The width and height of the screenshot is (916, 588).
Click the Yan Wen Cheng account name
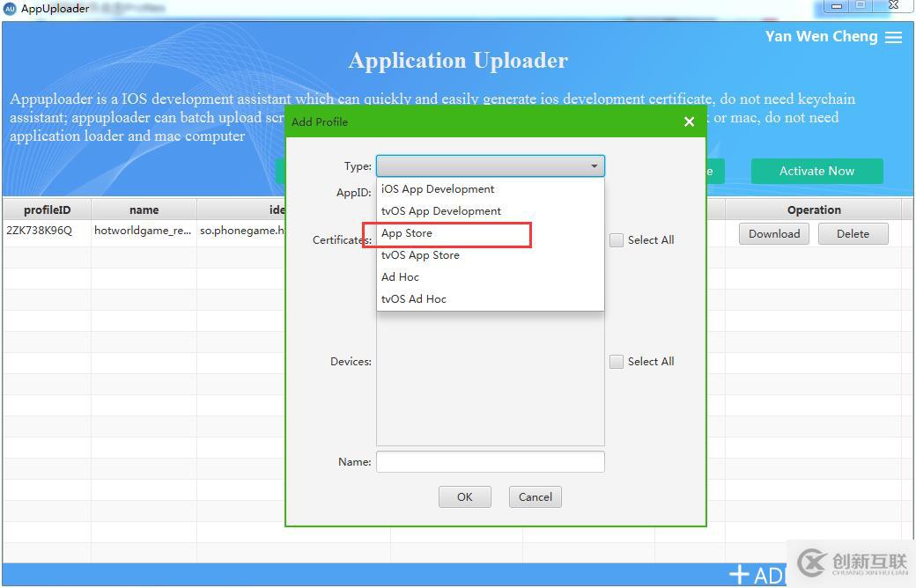pos(821,36)
